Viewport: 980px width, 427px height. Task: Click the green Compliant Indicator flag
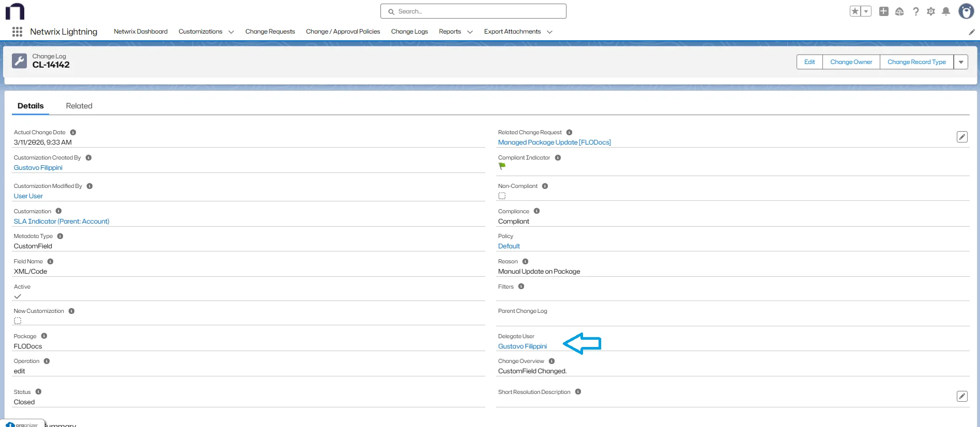click(502, 166)
